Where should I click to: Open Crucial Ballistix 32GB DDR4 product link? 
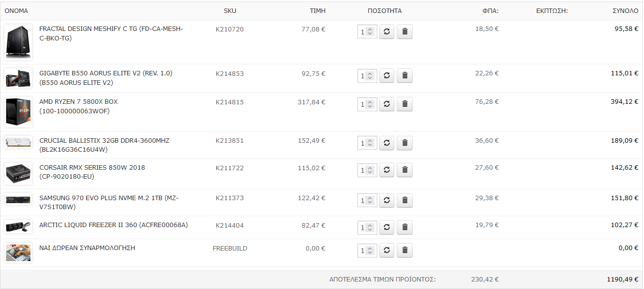click(x=104, y=145)
